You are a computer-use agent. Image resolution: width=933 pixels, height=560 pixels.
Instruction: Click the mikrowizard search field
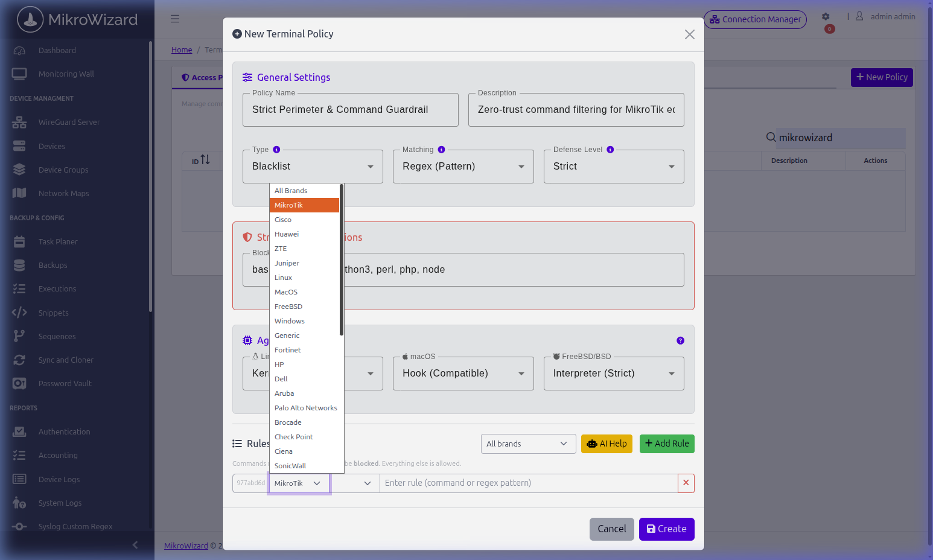(x=841, y=138)
